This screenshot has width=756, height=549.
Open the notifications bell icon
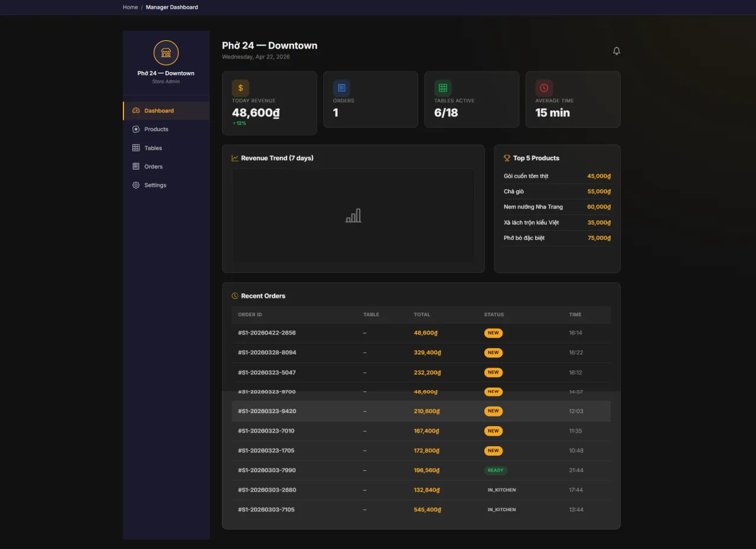(617, 51)
